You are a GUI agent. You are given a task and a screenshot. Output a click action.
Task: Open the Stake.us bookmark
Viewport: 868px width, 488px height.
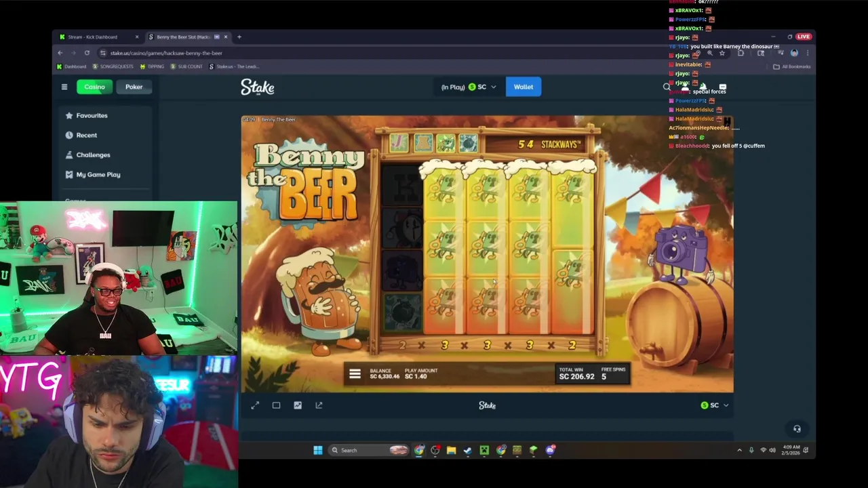[x=234, y=66]
